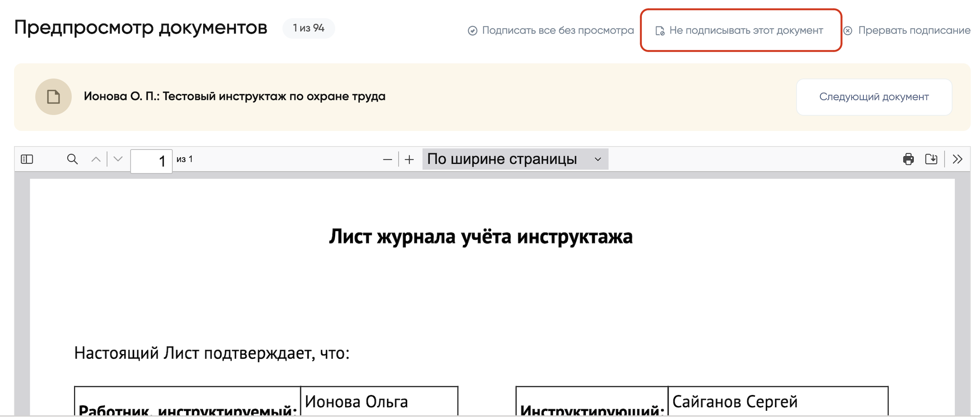Download the current document
The height and width of the screenshot is (417, 980).
pyautogui.click(x=932, y=159)
